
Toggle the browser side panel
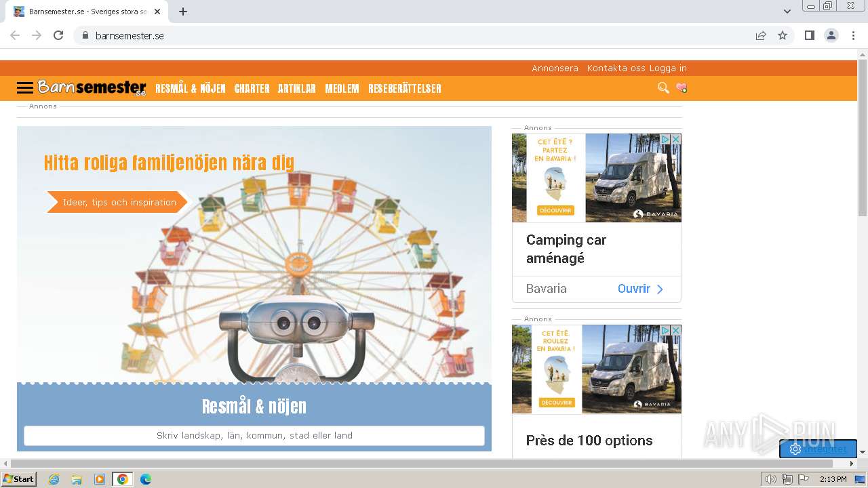click(809, 35)
